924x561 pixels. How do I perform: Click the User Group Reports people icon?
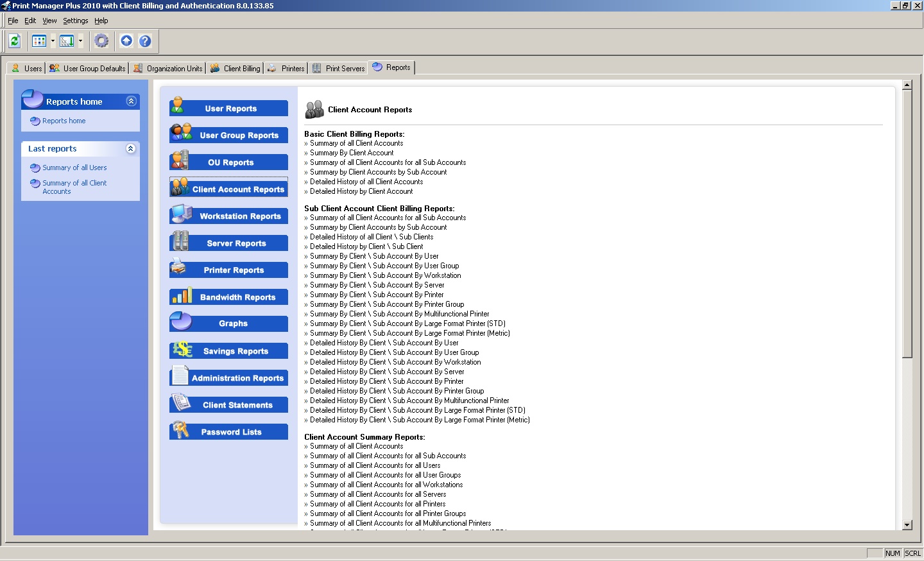coord(181,132)
